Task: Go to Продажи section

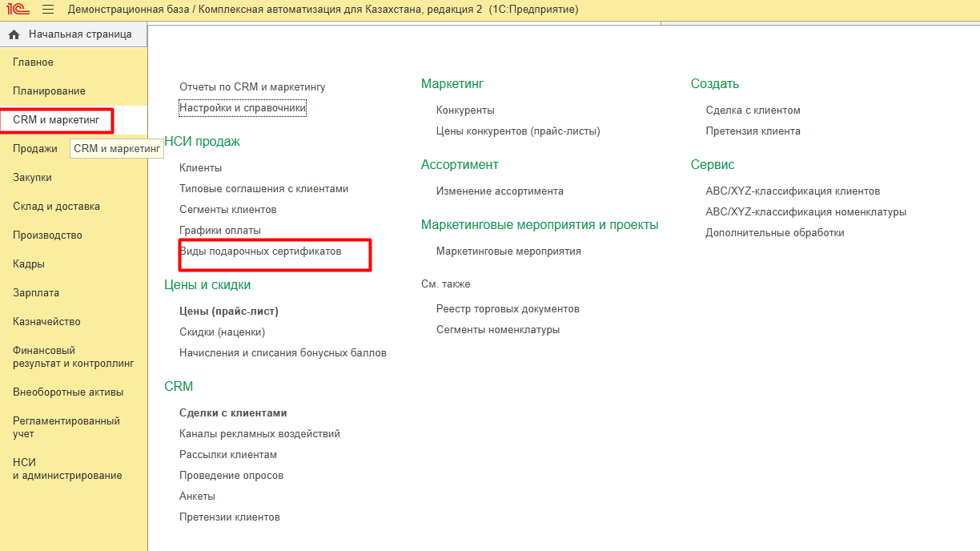Action: [x=35, y=149]
